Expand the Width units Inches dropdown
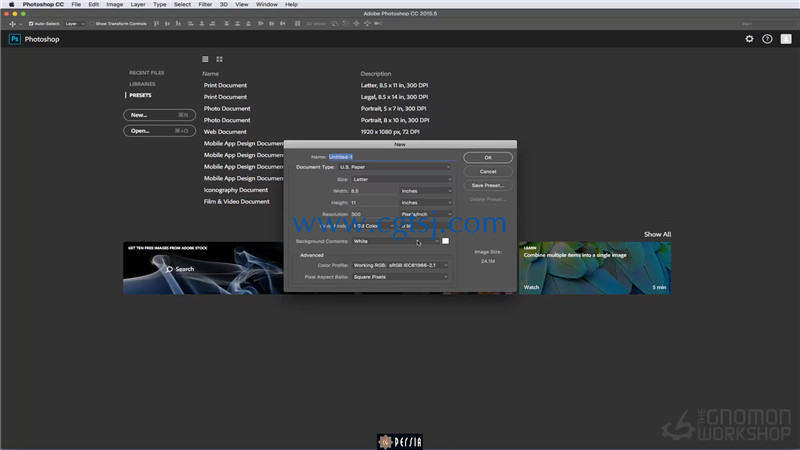800x450 pixels. click(x=426, y=191)
